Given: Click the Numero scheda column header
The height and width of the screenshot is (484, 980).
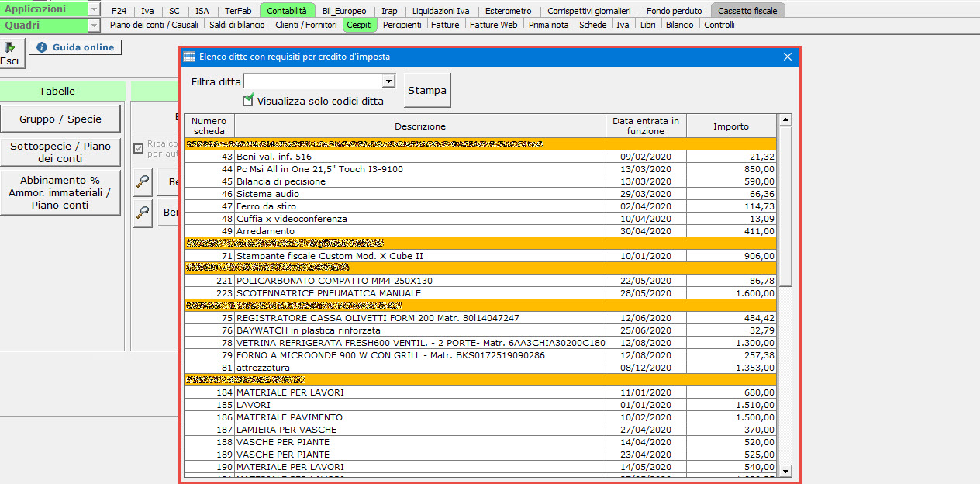Looking at the screenshot, I should coord(209,126).
